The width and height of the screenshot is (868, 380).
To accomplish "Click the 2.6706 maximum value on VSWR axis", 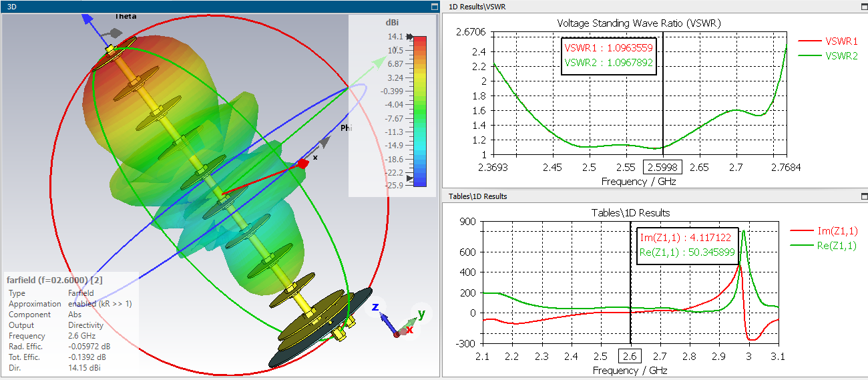I will [470, 32].
